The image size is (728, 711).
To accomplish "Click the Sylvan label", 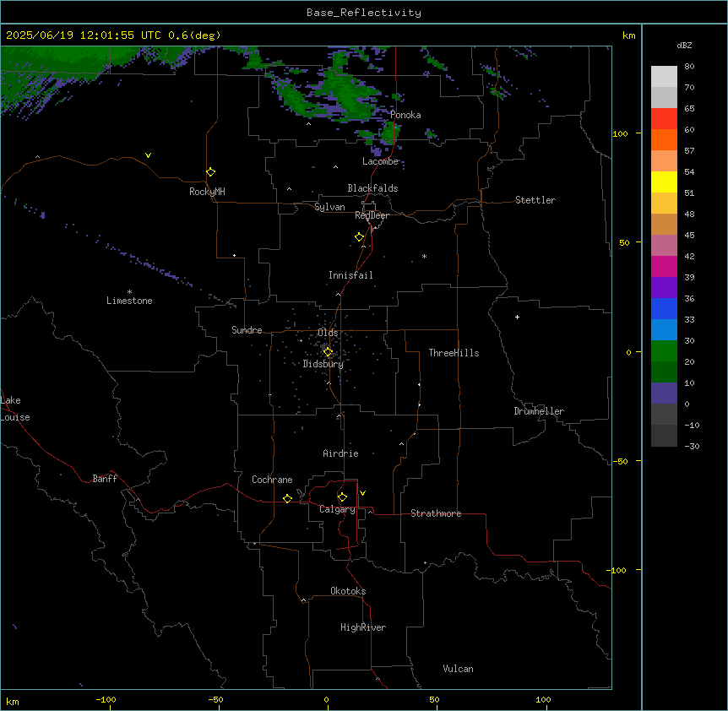I will pyautogui.click(x=329, y=207).
